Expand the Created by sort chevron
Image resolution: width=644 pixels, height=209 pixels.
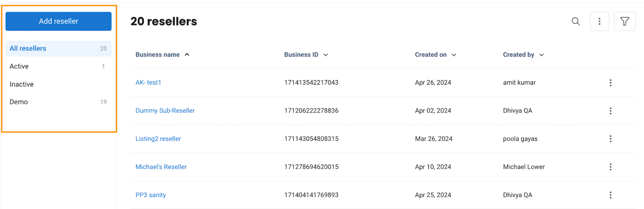[542, 55]
